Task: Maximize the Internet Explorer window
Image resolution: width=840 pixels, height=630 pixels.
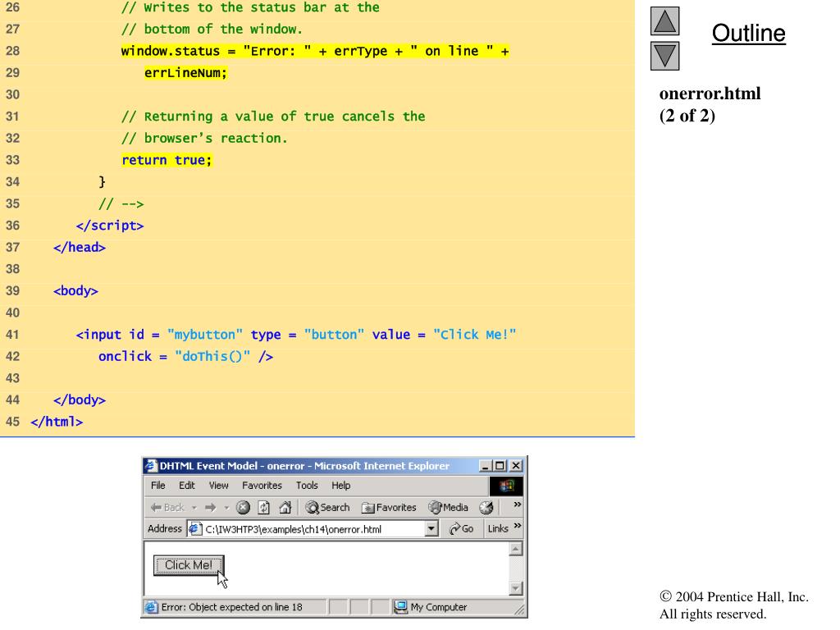Action: tap(500, 466)
